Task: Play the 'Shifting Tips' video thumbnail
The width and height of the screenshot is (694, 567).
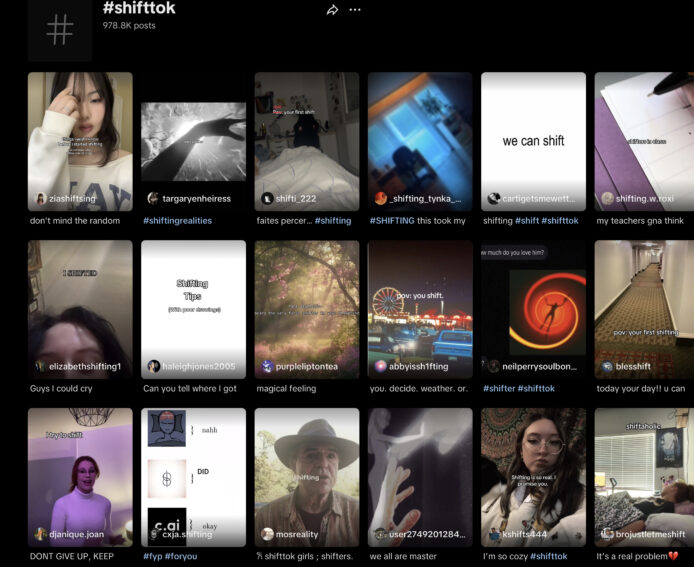Action: click(193, 300)
